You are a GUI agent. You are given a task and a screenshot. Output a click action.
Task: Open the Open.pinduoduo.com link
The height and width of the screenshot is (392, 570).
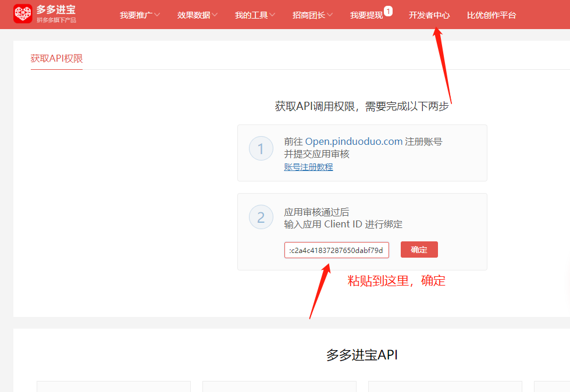point(354,141)
